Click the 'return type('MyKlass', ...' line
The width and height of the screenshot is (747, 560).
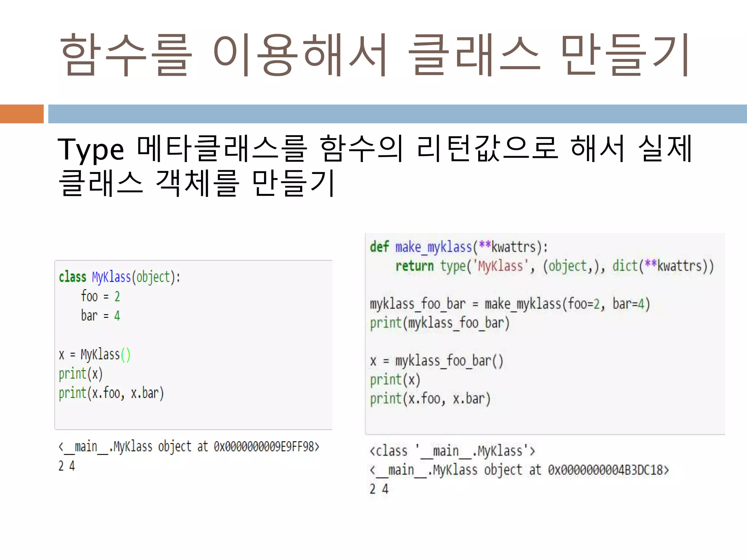tap(555, 266)
